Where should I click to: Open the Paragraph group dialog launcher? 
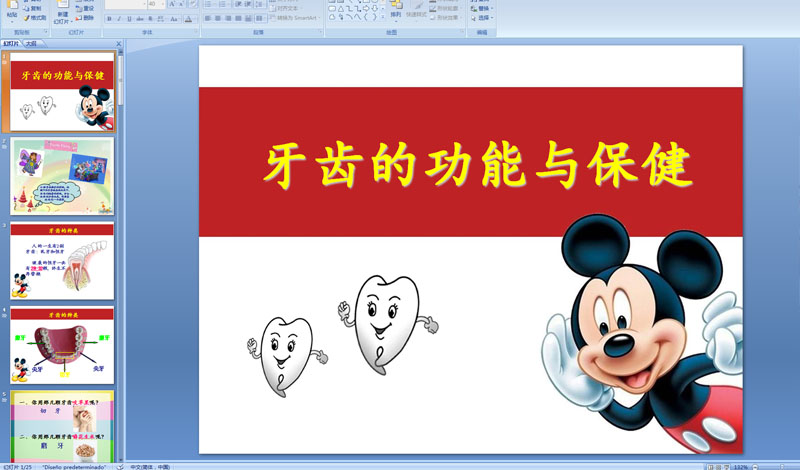click(x=320, y=31)
